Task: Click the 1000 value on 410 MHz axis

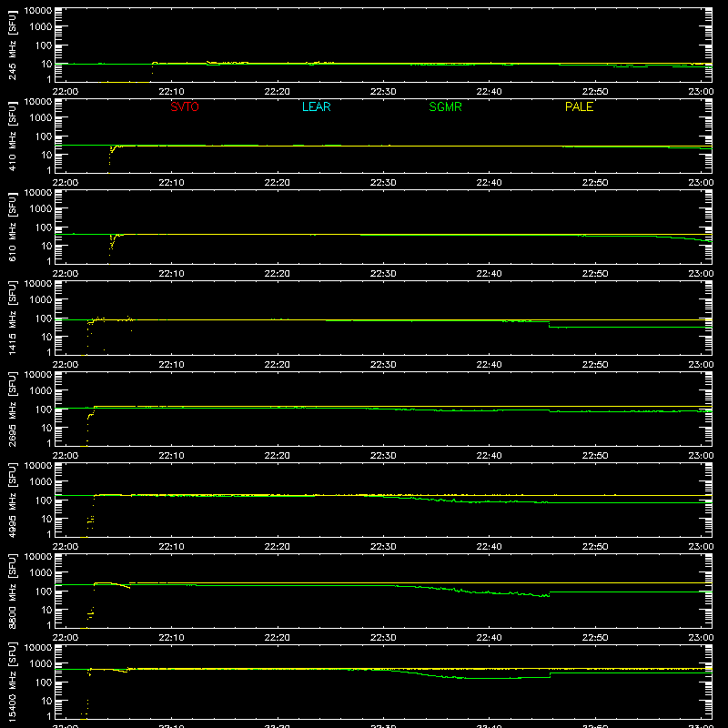Action: tap(41, 118)
